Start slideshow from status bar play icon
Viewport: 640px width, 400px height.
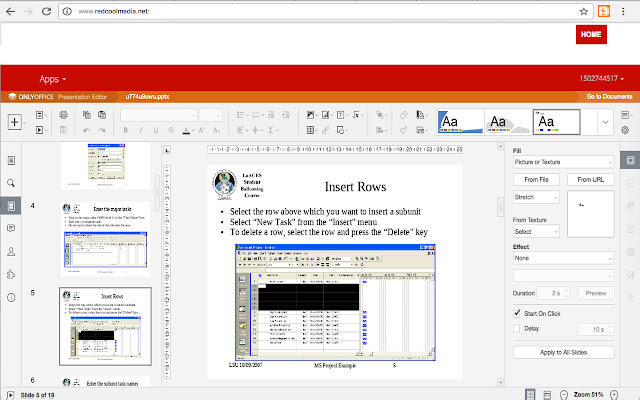pos(11,394)
